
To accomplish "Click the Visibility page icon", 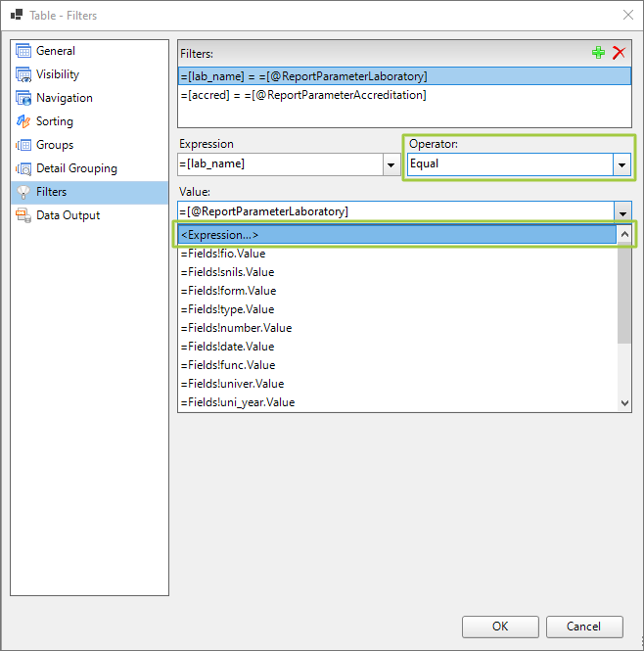I will click(x=23, y=74).
